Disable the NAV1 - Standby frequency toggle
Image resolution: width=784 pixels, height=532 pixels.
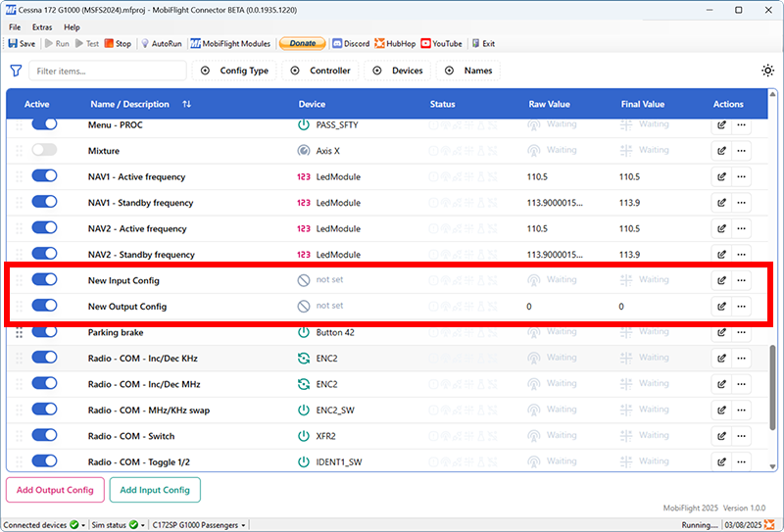point(44,202)
